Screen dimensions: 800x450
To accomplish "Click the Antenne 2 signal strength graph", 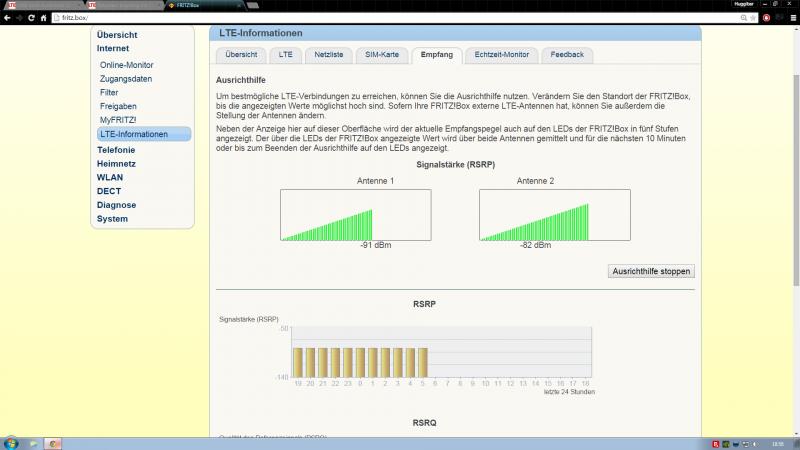I will (x=555, y=215).
